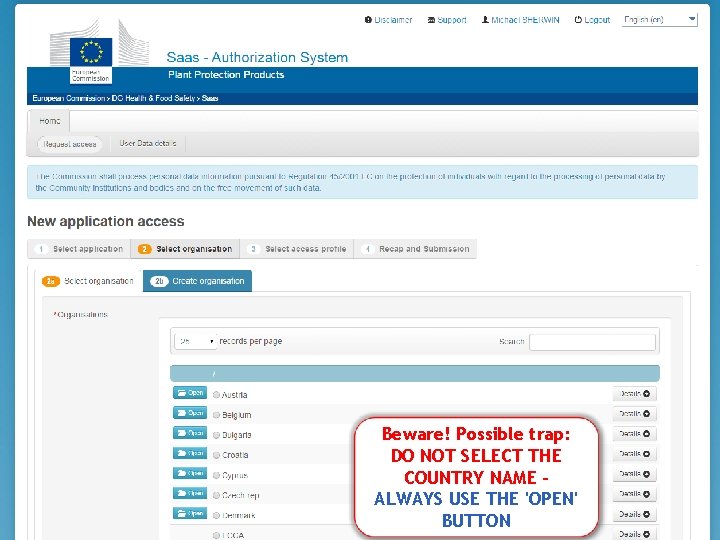Viewport: 720px width, 540px height.
Task: Select the Cyprus radio button
Action: click(x=216, y=475)
